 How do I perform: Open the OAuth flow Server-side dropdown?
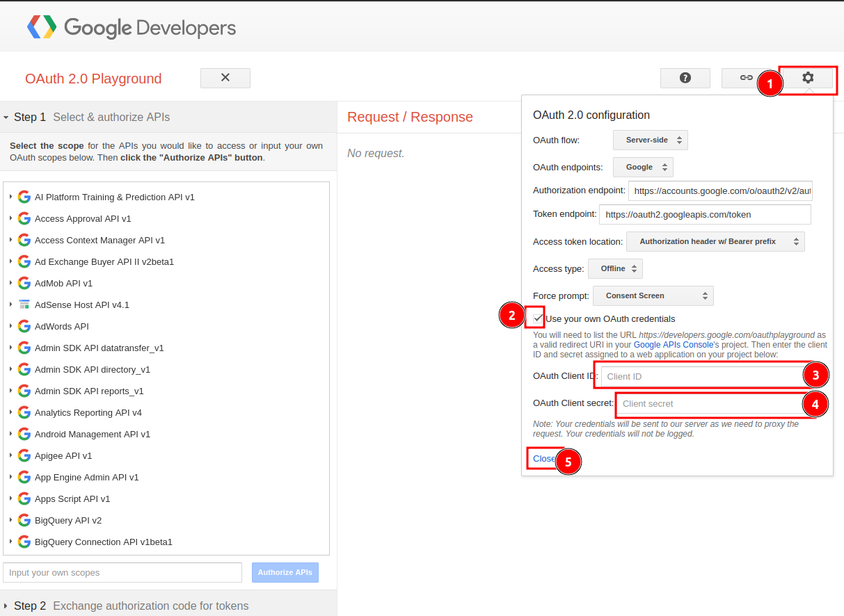(651, 140)
